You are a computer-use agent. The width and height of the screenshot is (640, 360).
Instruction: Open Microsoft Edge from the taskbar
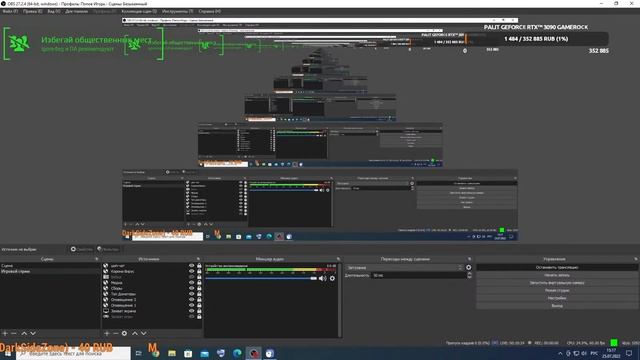click(x=237, y=353)
